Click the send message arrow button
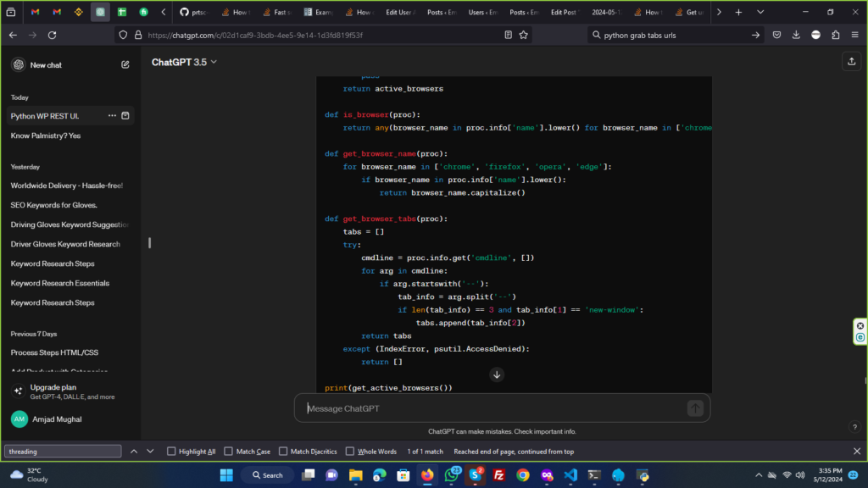 695,408
